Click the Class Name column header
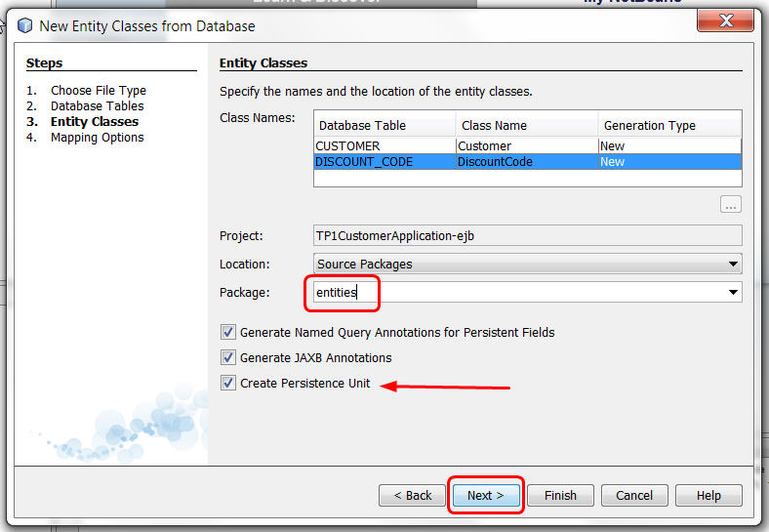The height and width of the screenshot is (532, 769). [526, 125]
